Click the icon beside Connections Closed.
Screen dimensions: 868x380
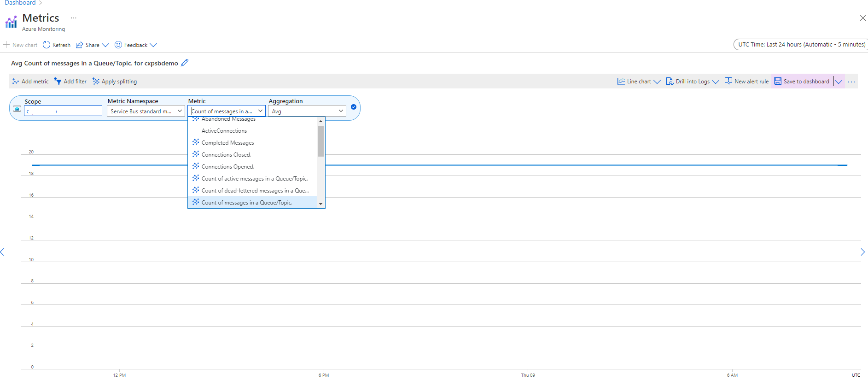196,154
